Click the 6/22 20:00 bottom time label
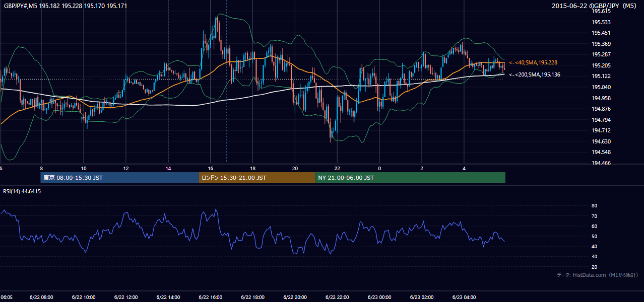This screenshot has height=302, width=644. click(295, 297)
